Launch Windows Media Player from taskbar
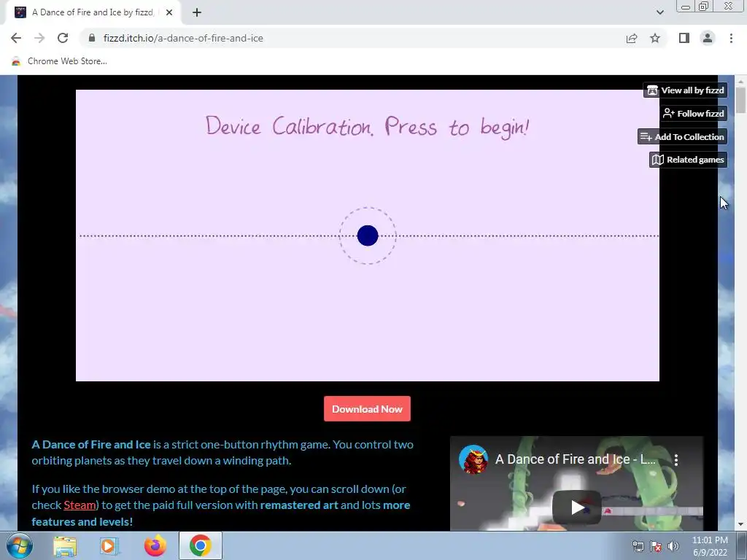747x560 pixels. (x=109, y=545)
